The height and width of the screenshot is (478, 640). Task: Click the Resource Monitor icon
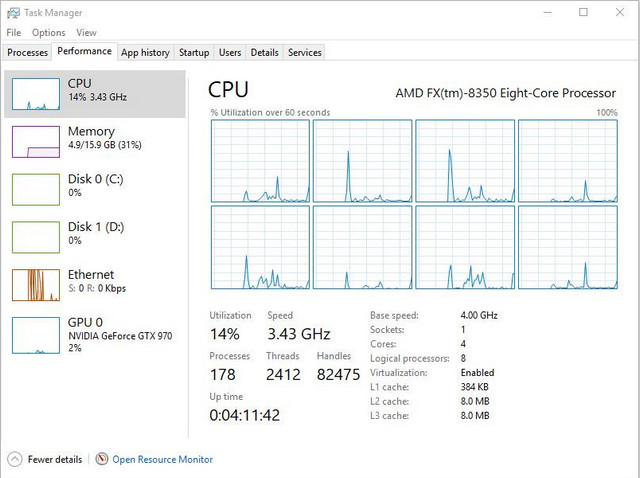tap(101, 459)
